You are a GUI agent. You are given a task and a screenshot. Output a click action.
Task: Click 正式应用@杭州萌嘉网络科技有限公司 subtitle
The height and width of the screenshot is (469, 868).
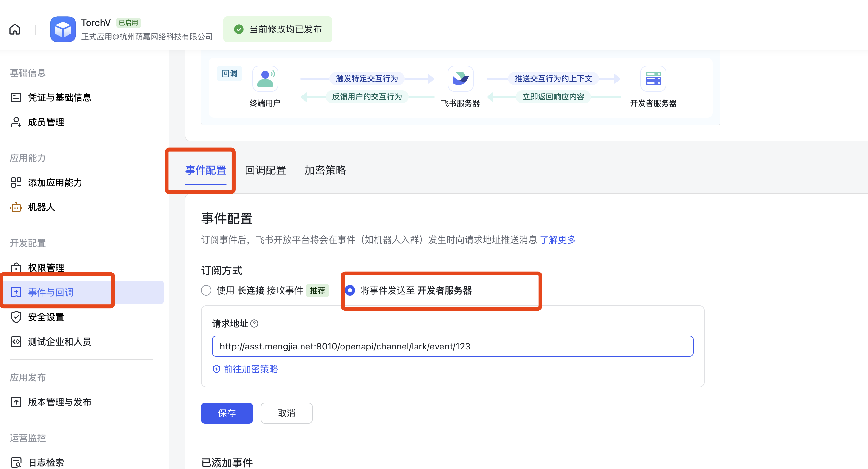click(147, 36)
